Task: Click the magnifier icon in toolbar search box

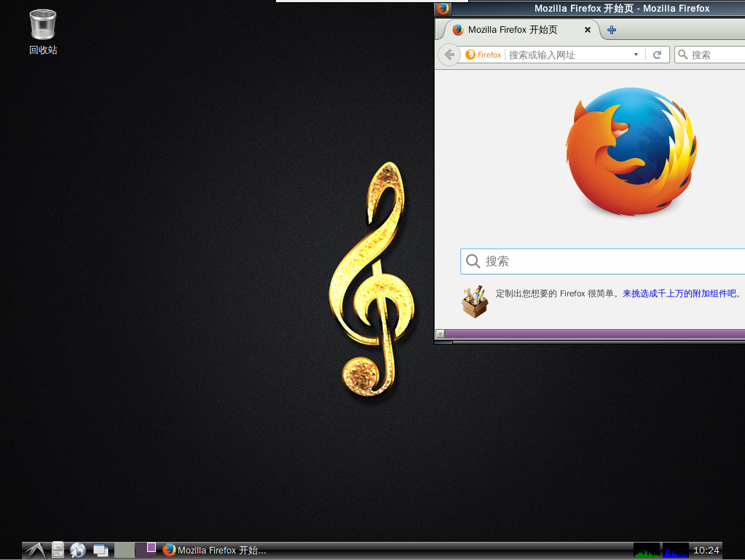Action: pos(683,55)
